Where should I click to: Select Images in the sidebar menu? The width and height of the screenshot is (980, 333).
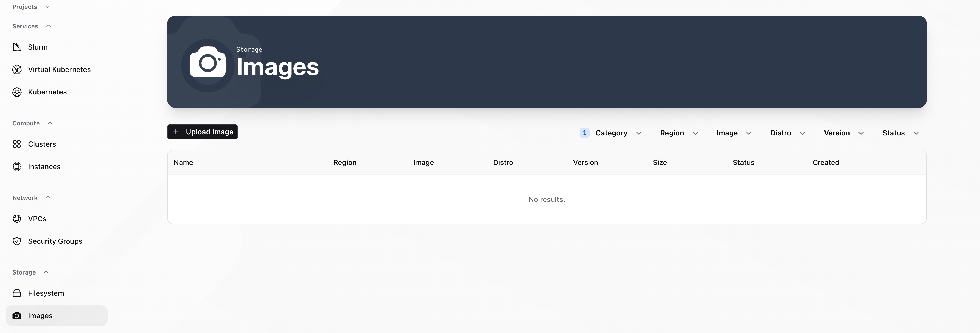pos(40,316)
